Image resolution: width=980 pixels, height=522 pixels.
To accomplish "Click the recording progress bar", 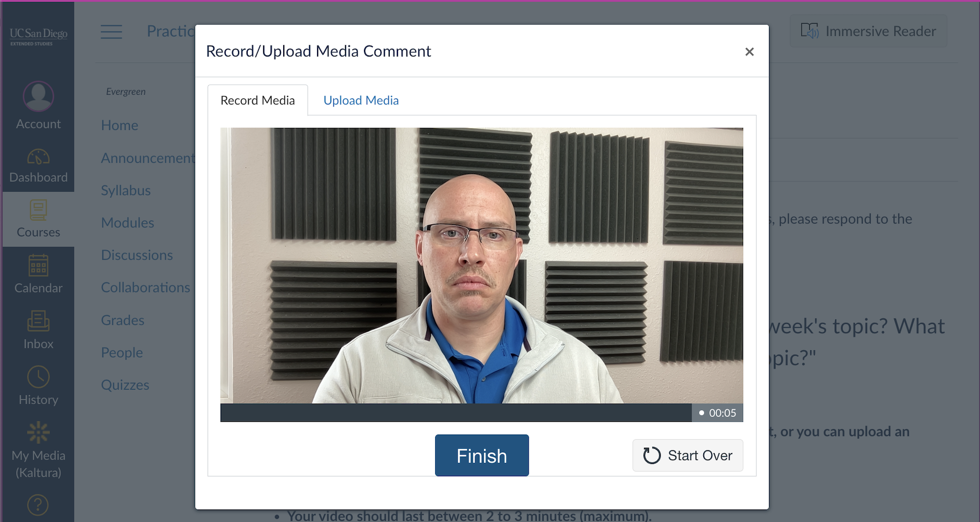I will 456,413.
